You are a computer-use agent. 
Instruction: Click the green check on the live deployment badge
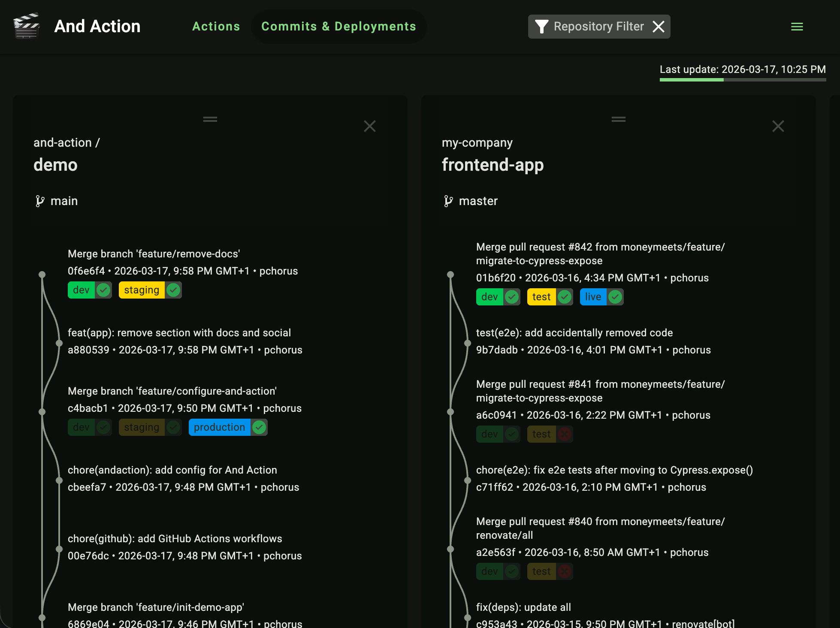pos(615,296)
